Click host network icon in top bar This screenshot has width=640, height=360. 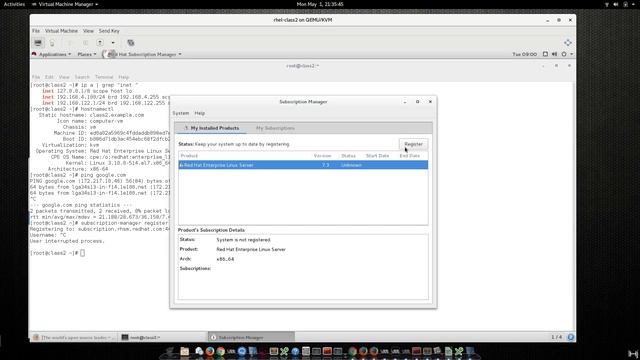pos(607,4)
